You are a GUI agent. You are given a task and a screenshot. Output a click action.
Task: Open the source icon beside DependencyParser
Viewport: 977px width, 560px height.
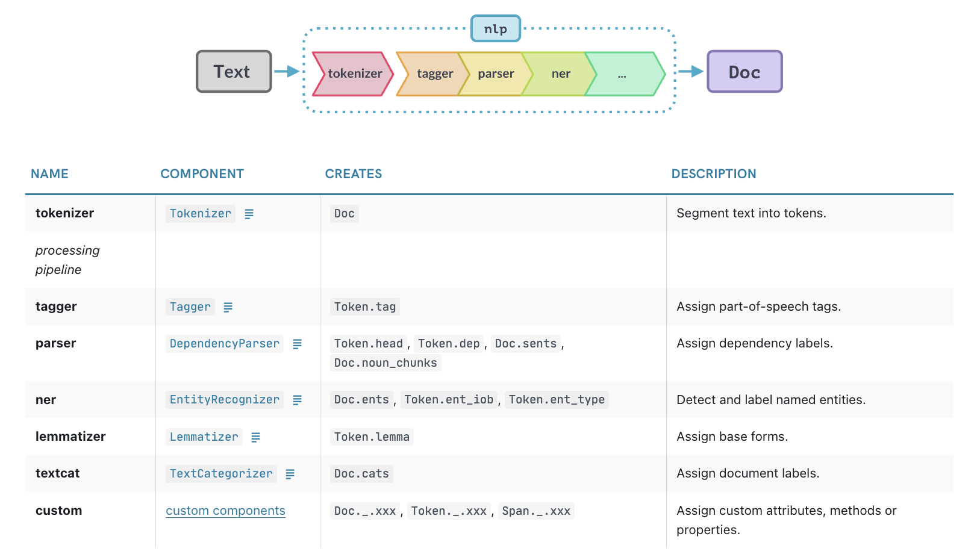click(x=297, y=344)
